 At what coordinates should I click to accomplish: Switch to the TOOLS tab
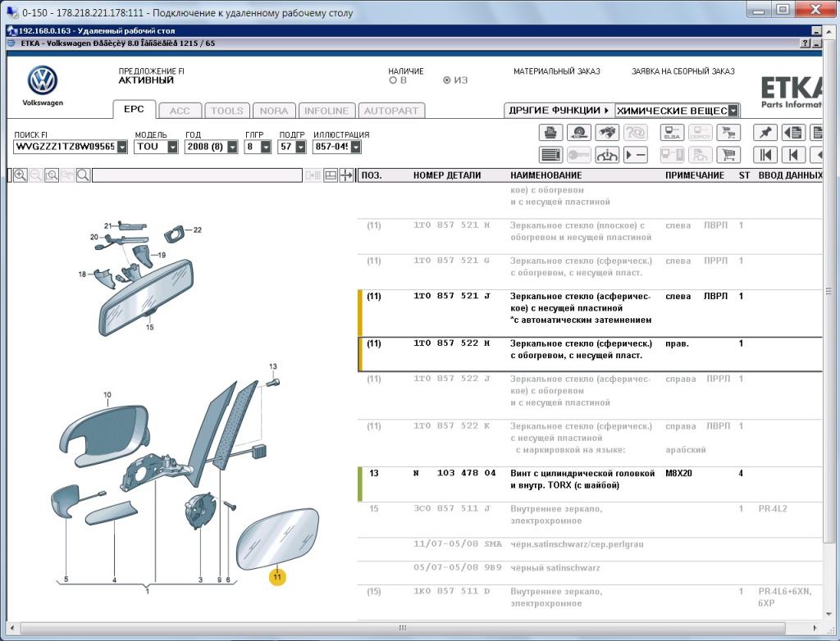pos(226,111)
